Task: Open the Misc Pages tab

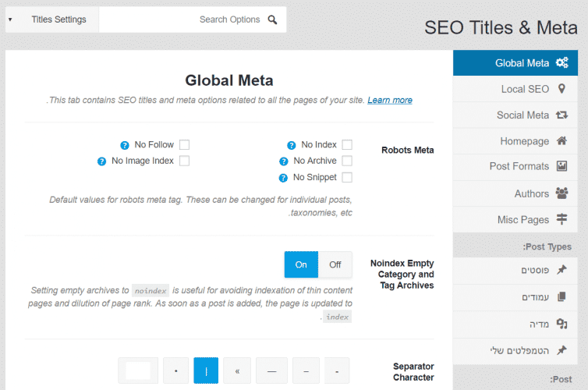Action: pos(515,219)
